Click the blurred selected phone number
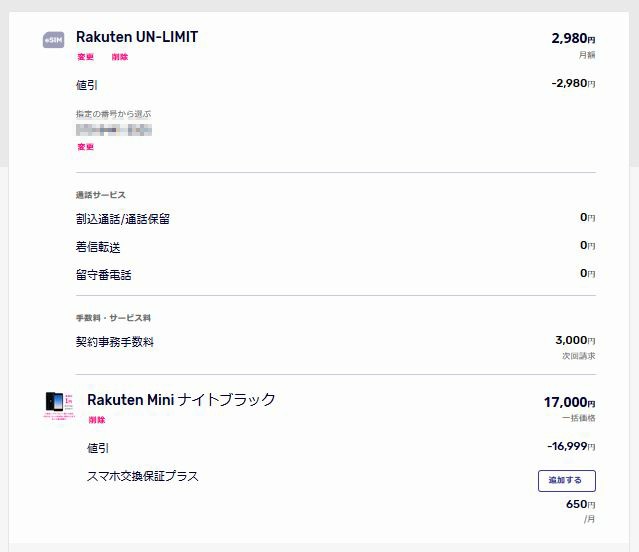Viewport: 639px width, 552px height. click(x=114, y=130)
